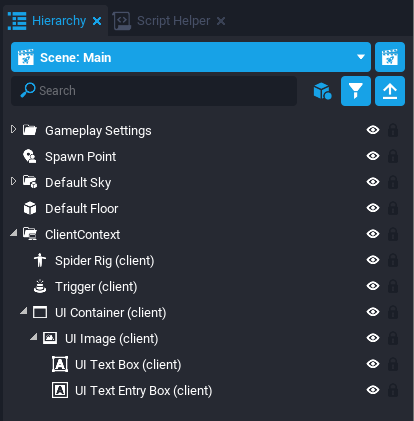Expand the Gameplay Settings folder
The height and width of the screenshot is (421, 414).
13,129
